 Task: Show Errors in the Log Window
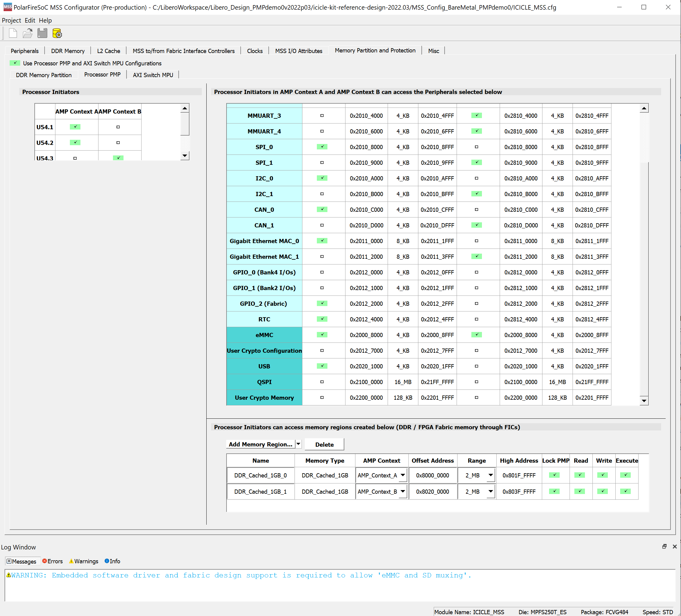pos(52,561)
